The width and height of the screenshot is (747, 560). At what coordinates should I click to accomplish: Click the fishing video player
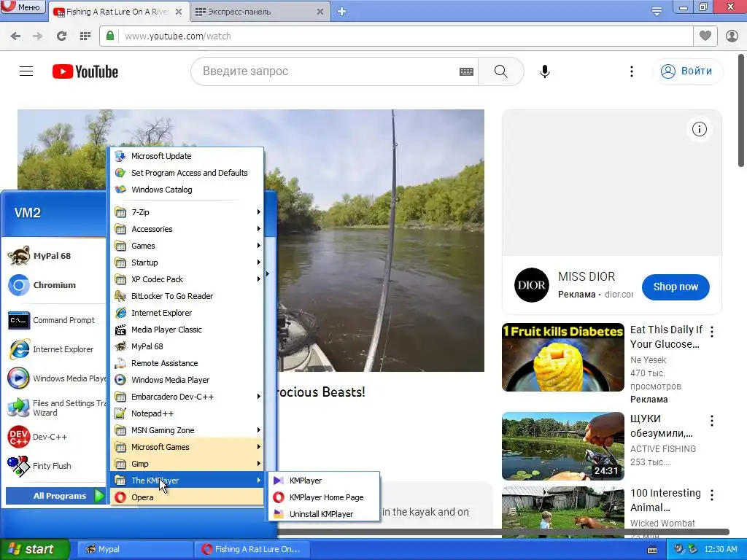pos(373,241)
